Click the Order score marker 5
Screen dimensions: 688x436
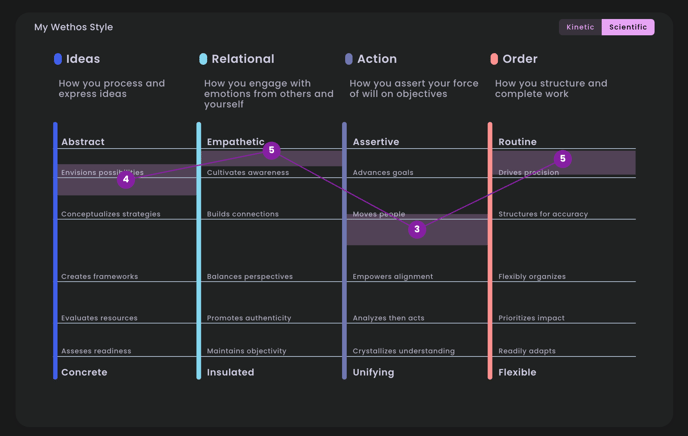click(x=563, y=158)
